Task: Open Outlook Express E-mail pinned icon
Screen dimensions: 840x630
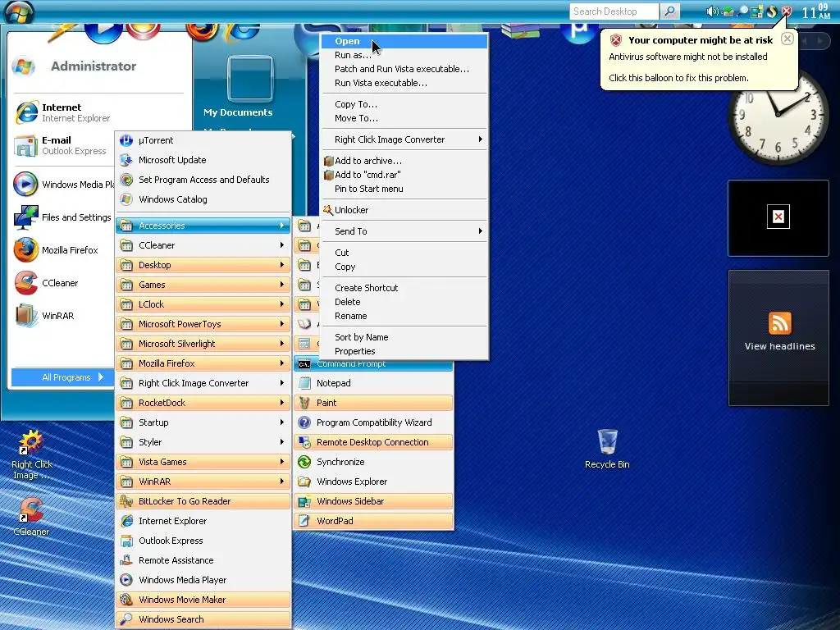Action: point(25,146)
